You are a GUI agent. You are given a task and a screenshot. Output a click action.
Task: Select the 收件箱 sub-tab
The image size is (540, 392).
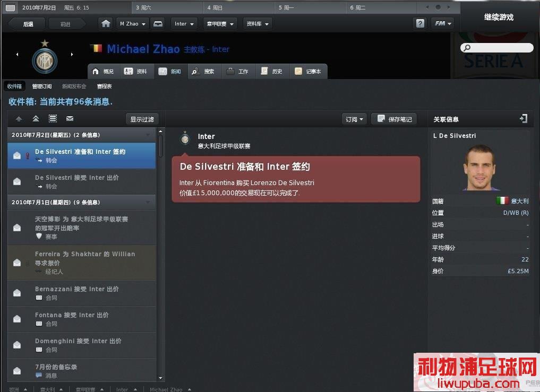14,86
